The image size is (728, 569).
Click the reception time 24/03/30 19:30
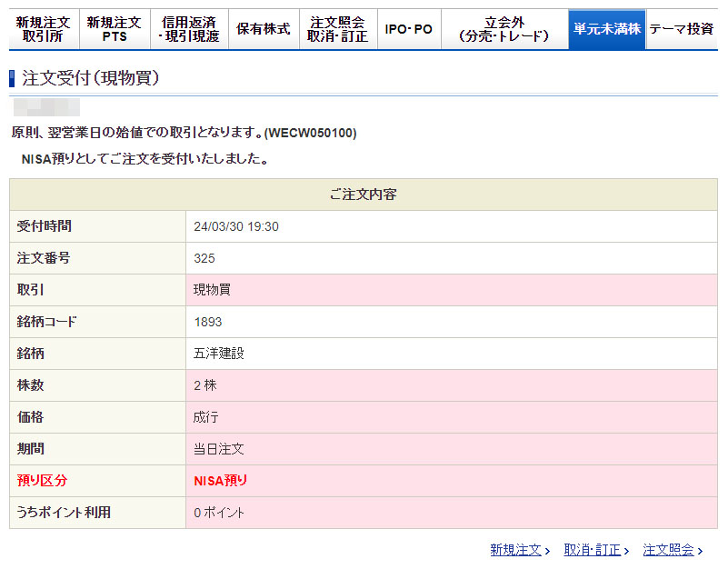coord(236,226)
